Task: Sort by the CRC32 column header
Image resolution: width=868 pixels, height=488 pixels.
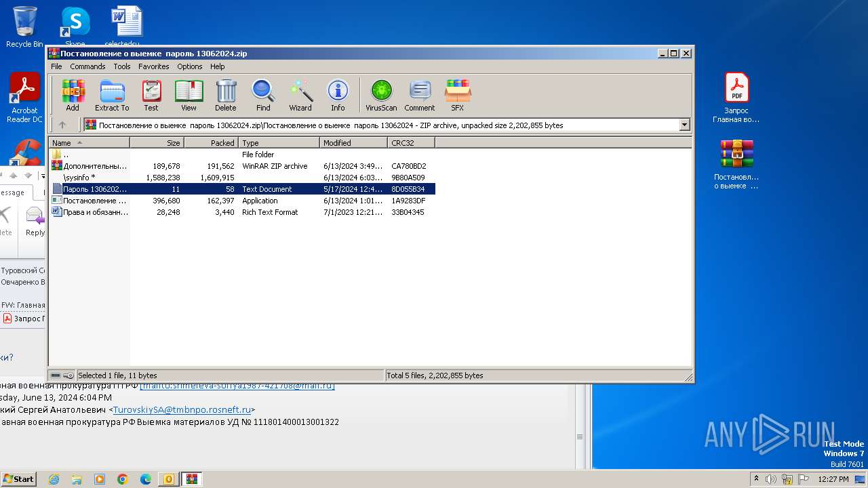Action: point(411,143)
